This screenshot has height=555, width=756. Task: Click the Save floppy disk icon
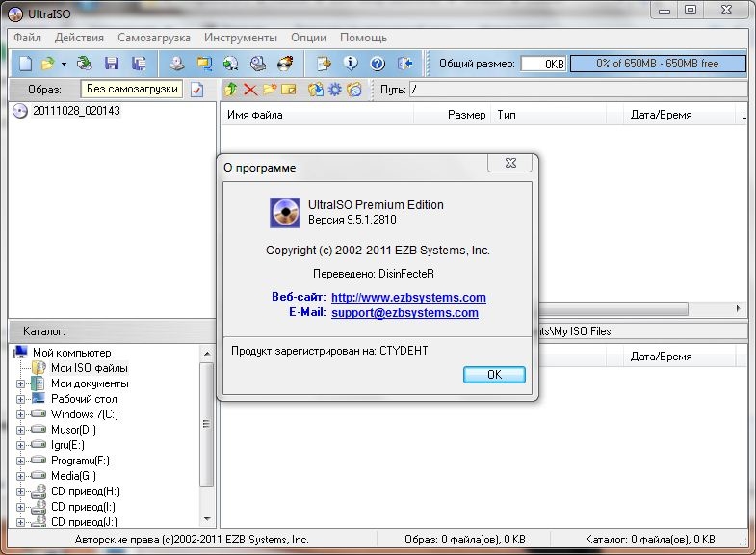click(x=112, y=64)
